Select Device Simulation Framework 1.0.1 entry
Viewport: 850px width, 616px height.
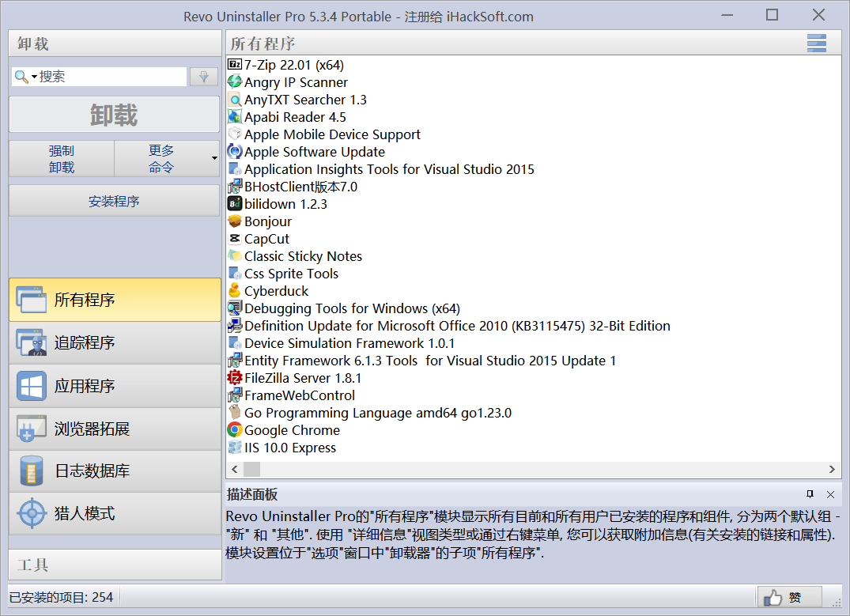point(349,342)
